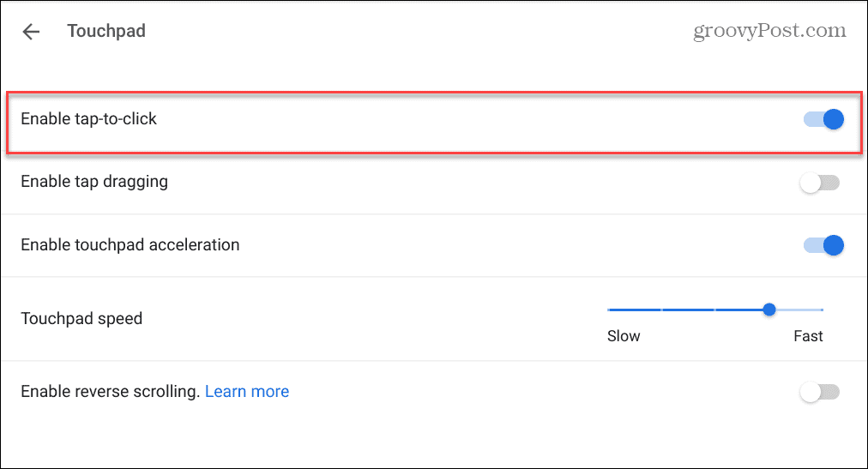This screenshot has width=868, height=469.
Task: Switch off touchpad acceleration toggle
Action: [823, 245]
